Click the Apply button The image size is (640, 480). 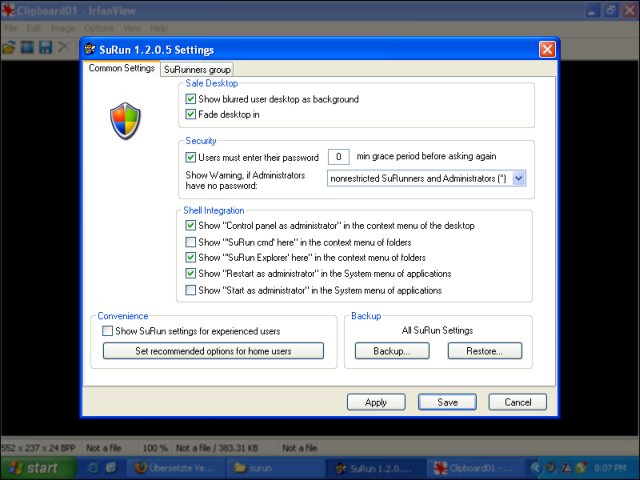point(376,402)
